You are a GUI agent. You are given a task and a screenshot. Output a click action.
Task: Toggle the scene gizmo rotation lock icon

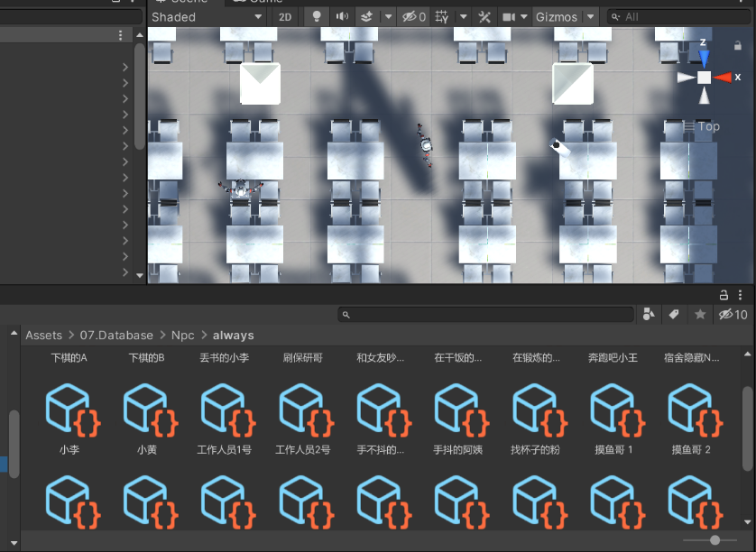[x=738, y=46]
